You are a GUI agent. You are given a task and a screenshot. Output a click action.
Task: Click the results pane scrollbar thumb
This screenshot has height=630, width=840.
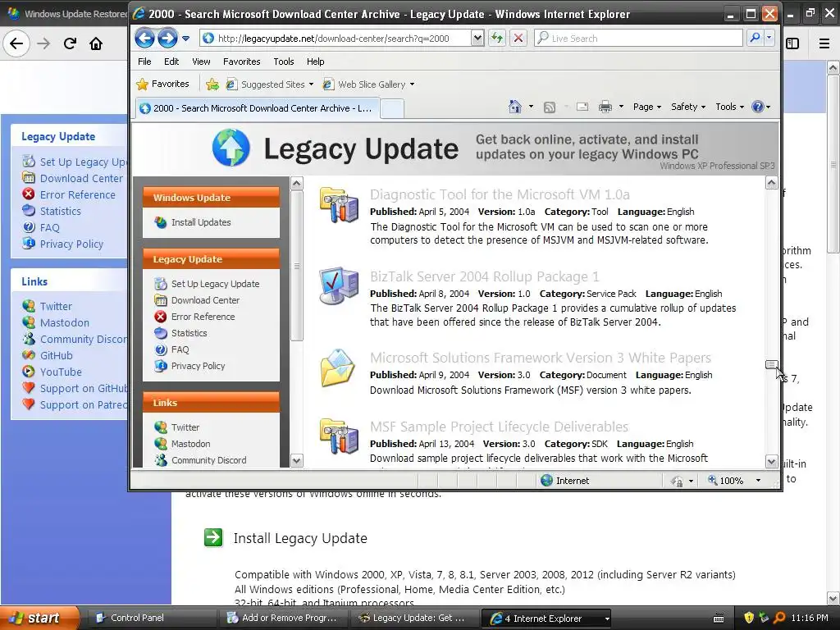click(x=771, y=365)
